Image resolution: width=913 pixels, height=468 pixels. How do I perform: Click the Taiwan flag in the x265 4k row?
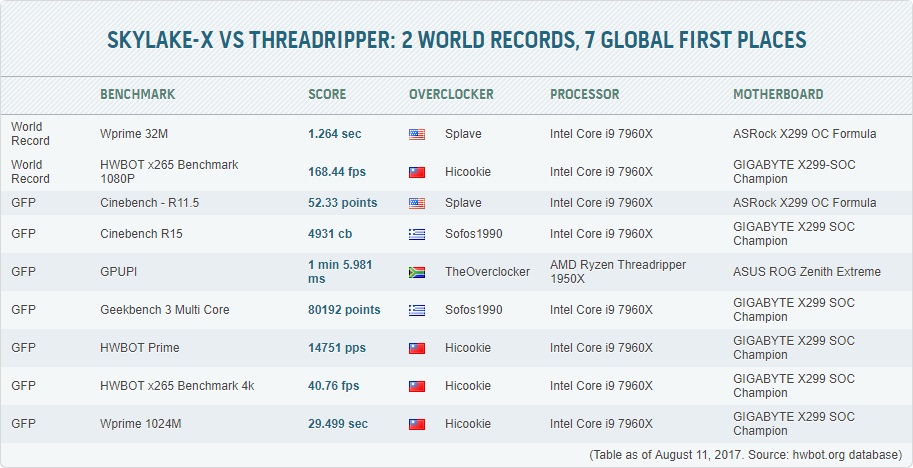(x=417, y=387)
